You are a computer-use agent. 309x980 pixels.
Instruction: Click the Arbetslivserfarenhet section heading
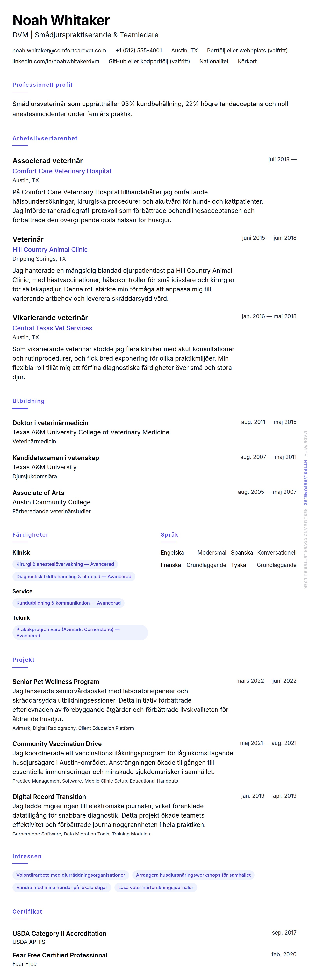[45, 139]
